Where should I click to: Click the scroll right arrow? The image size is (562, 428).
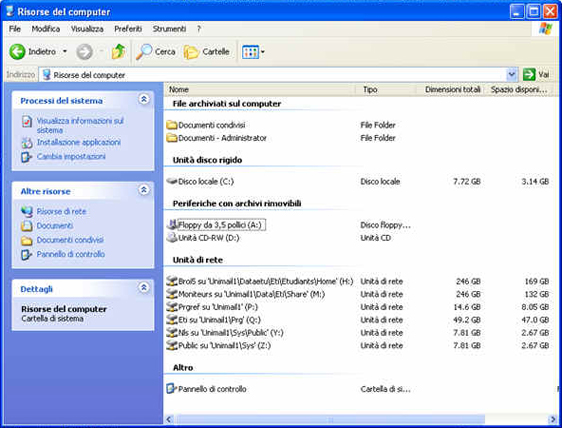[552, 419]
